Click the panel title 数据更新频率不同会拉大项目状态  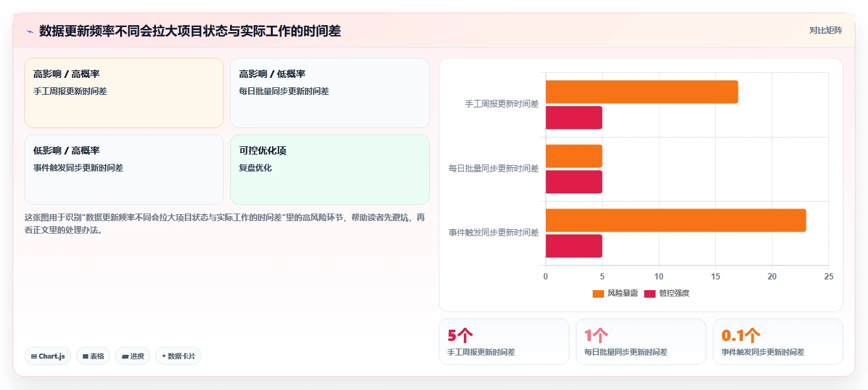click(190, 31)
